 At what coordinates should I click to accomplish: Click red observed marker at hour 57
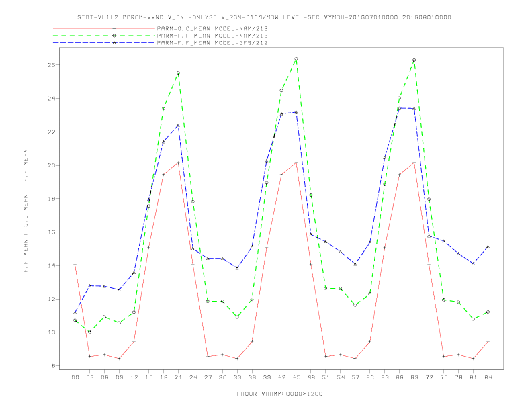[x=355, y=359]
